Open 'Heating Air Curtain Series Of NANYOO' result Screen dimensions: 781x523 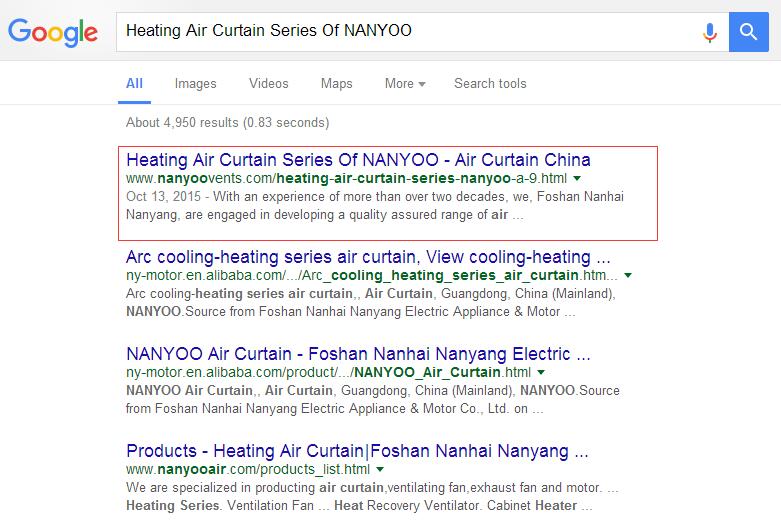tap(358, 160)
